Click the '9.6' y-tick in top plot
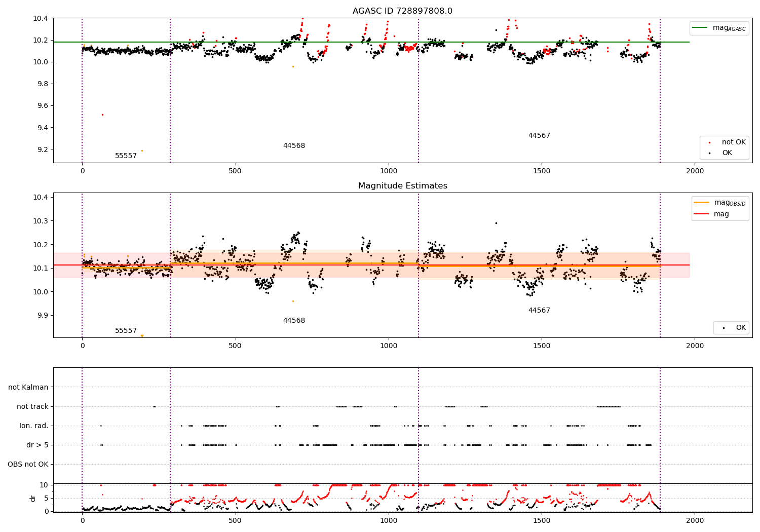This screenshot has height=532, width=760. (x=42, y=105)
